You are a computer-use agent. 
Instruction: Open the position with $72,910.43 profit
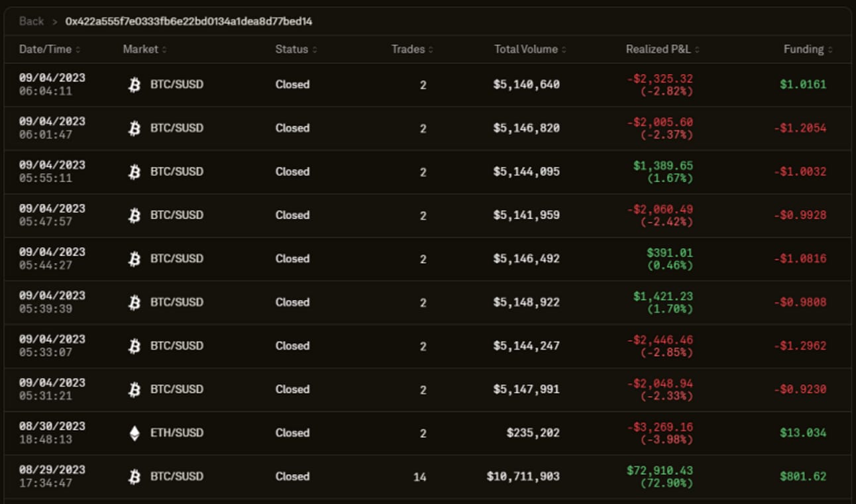(x=427, y=477)
